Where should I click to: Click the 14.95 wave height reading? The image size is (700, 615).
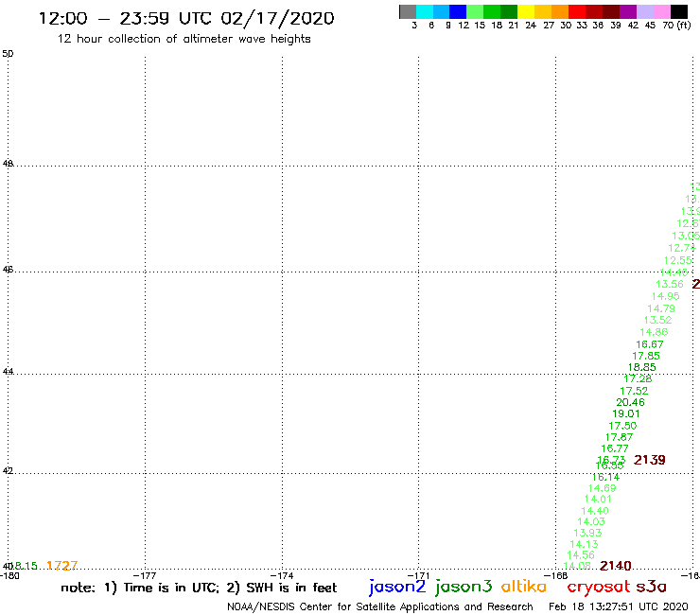pyautogui.click(x=665, y=296)
